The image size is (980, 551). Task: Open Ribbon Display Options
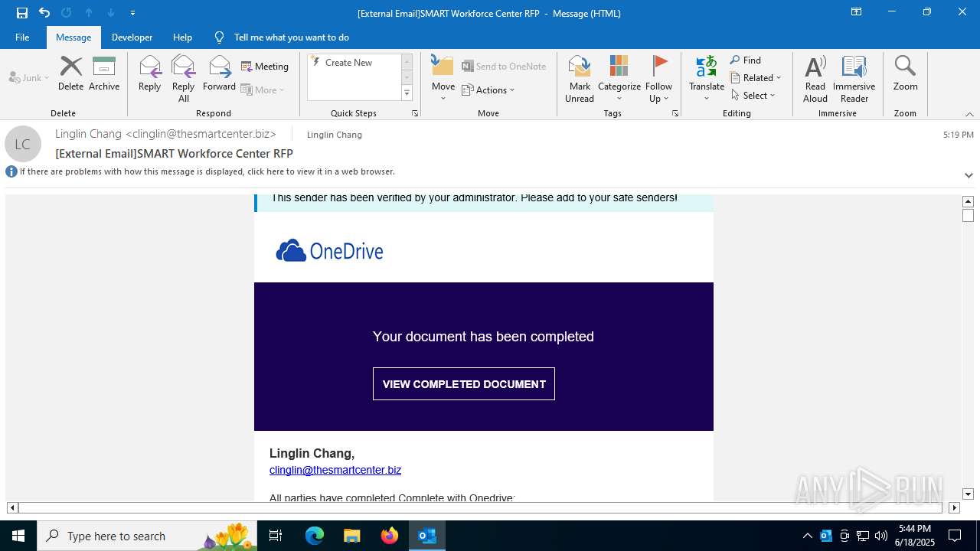[857, 12]
